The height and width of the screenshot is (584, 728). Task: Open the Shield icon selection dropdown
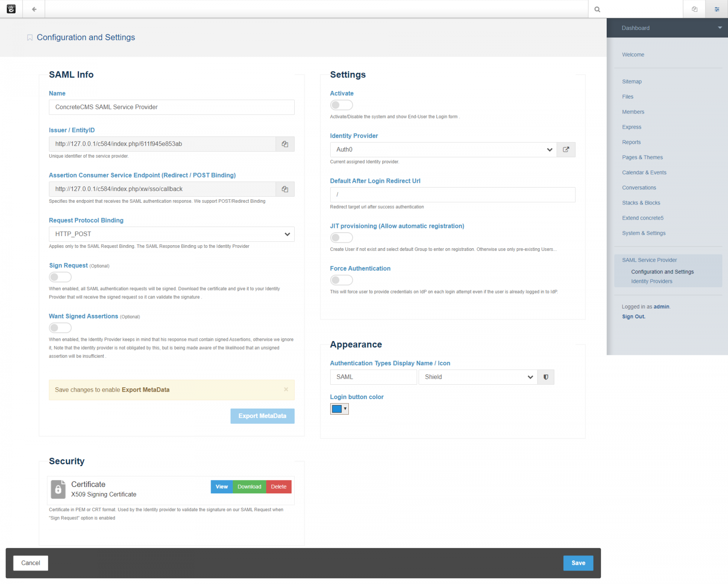coord(478,377)
